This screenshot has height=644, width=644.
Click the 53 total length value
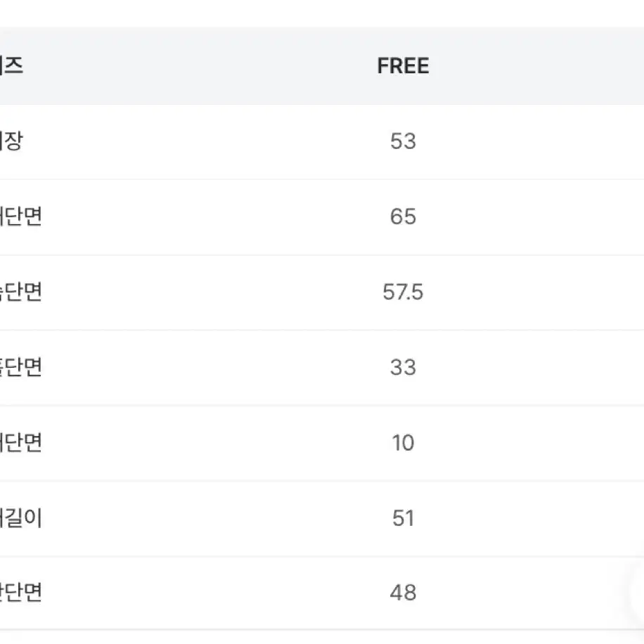[x=403, y=141]
